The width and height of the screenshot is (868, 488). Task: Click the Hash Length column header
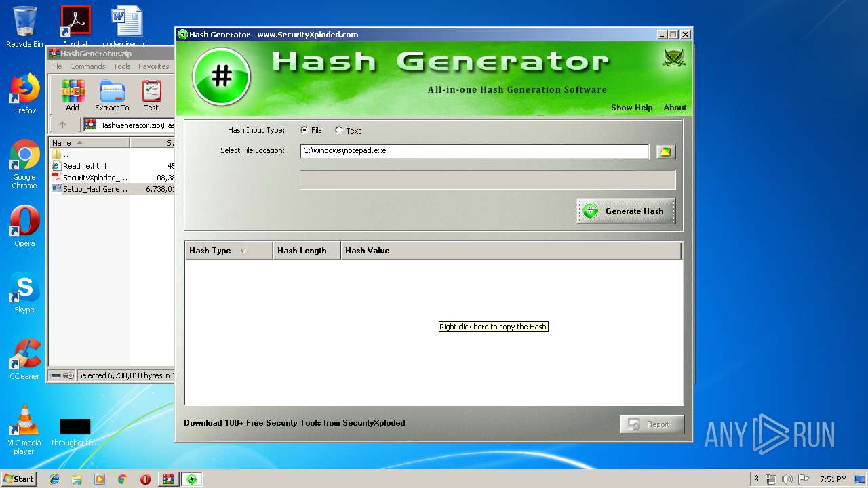click(307, 251)
